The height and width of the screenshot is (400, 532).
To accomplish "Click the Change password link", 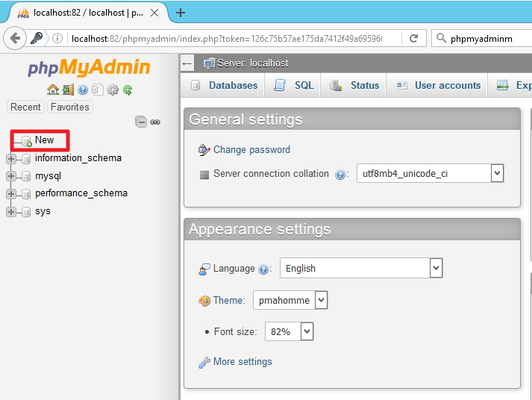I will click(x=251, y=149).
